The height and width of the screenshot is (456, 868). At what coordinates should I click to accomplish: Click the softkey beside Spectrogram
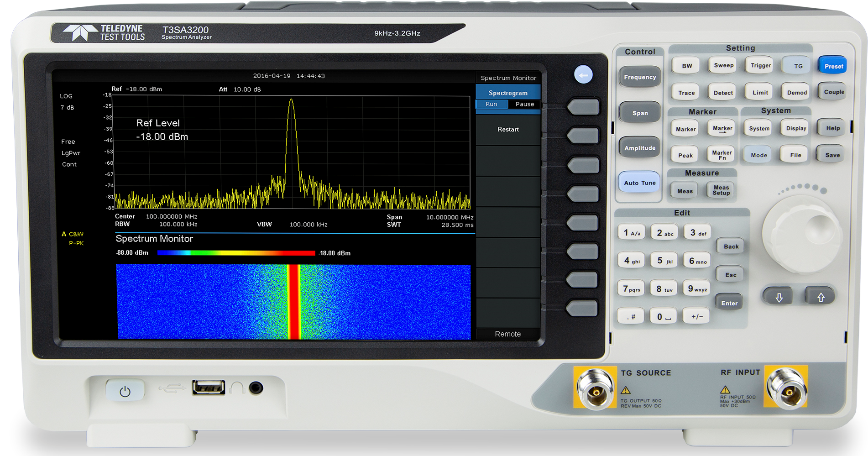pos(583,107)
